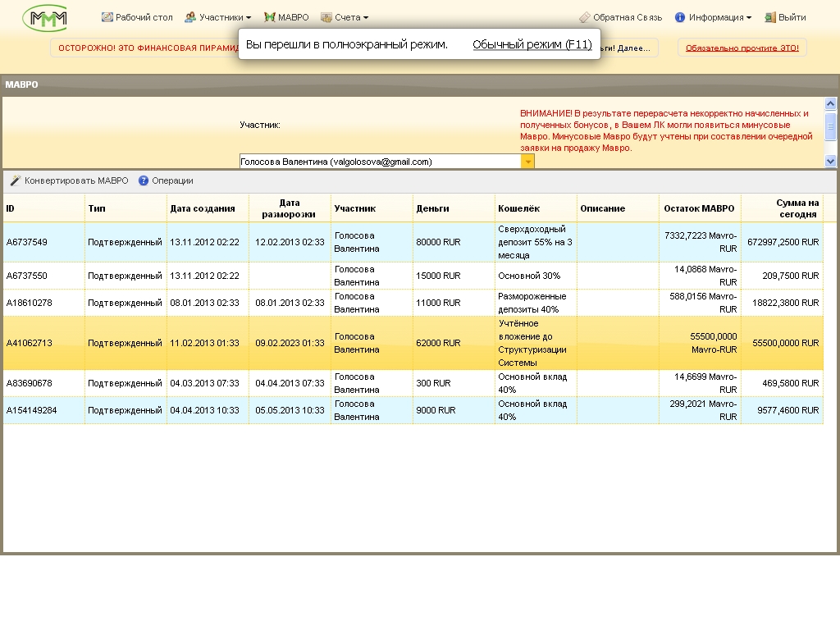Click the Операции toolbar button

pos(166,180)
